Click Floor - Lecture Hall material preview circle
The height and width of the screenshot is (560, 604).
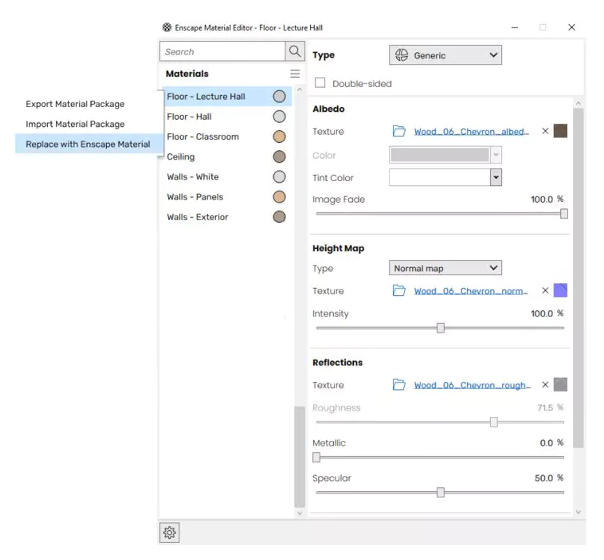279,96
